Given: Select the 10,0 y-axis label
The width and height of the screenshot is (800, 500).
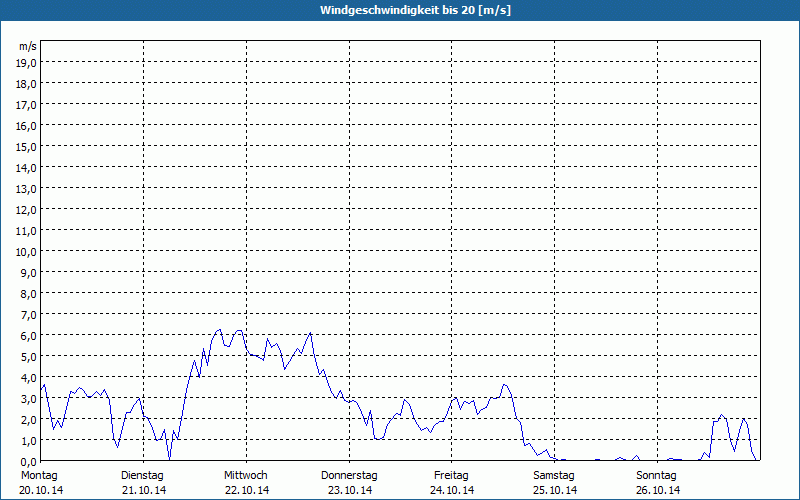Looking at the screenshot, I should (27, 252).
